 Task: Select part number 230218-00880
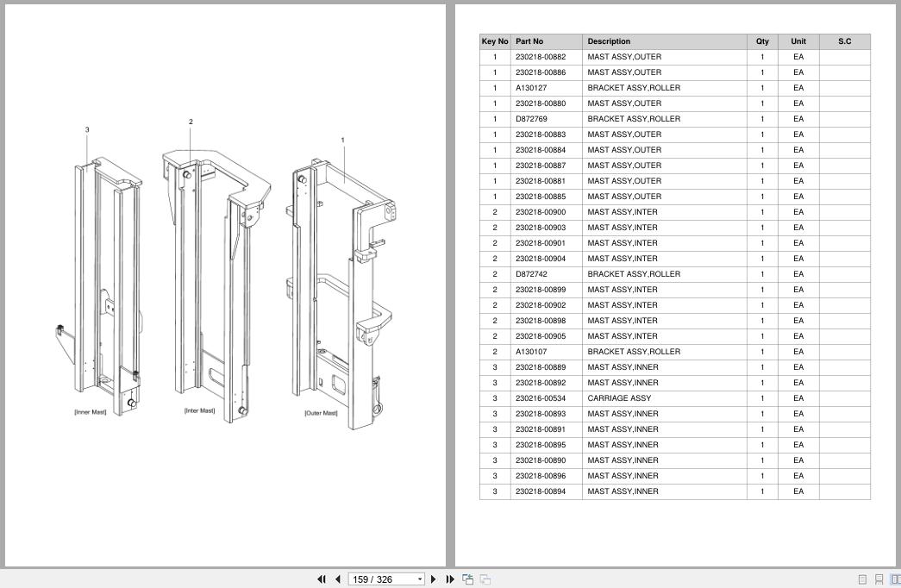coord(540,103)
